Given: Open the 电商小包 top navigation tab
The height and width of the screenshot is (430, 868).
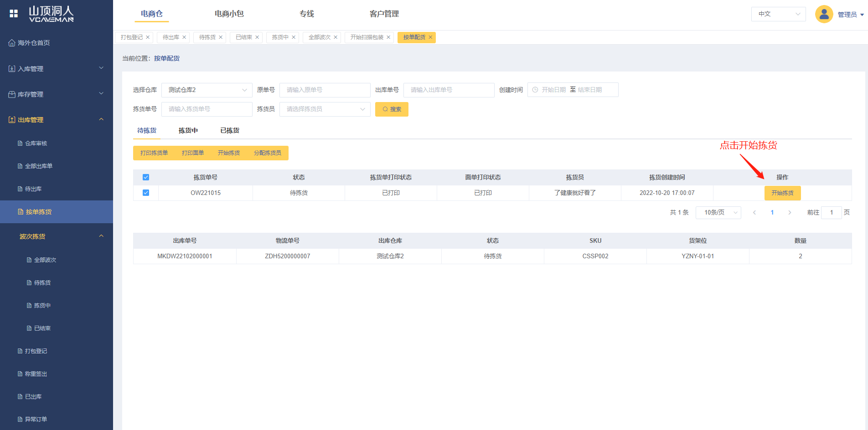Looking at the screenshot, I should click(x=229, y=14).
